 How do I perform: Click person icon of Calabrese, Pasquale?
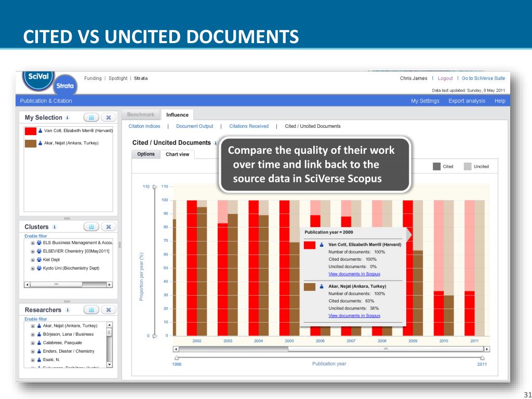[39, 343]
